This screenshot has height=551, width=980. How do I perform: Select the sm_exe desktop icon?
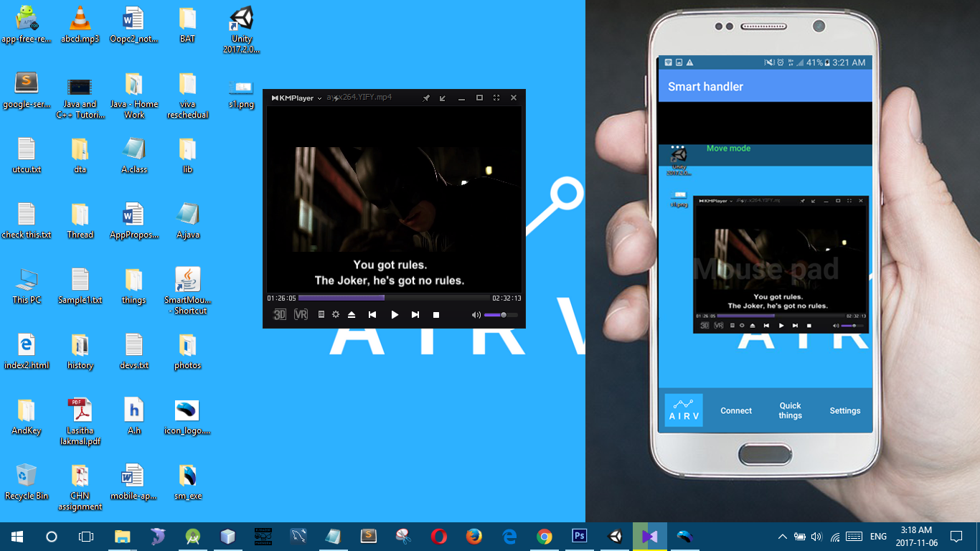coord(187,481)
